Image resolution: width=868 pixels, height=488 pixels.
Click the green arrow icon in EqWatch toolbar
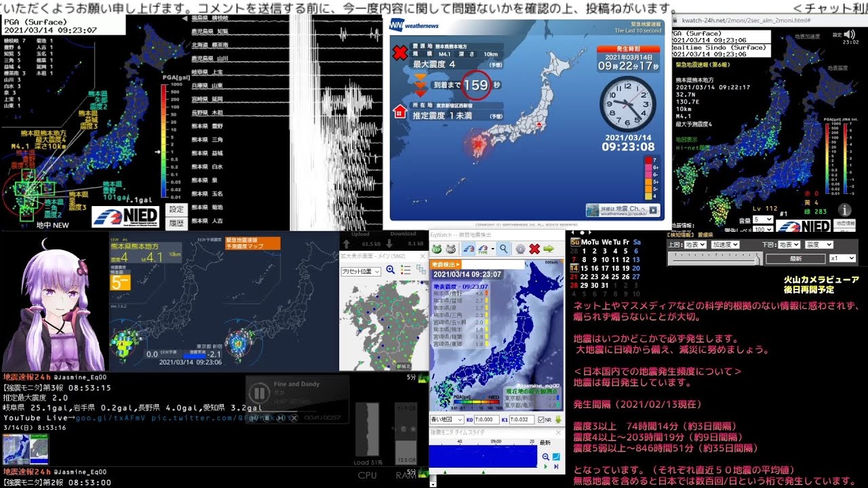[x=549, y=249]
